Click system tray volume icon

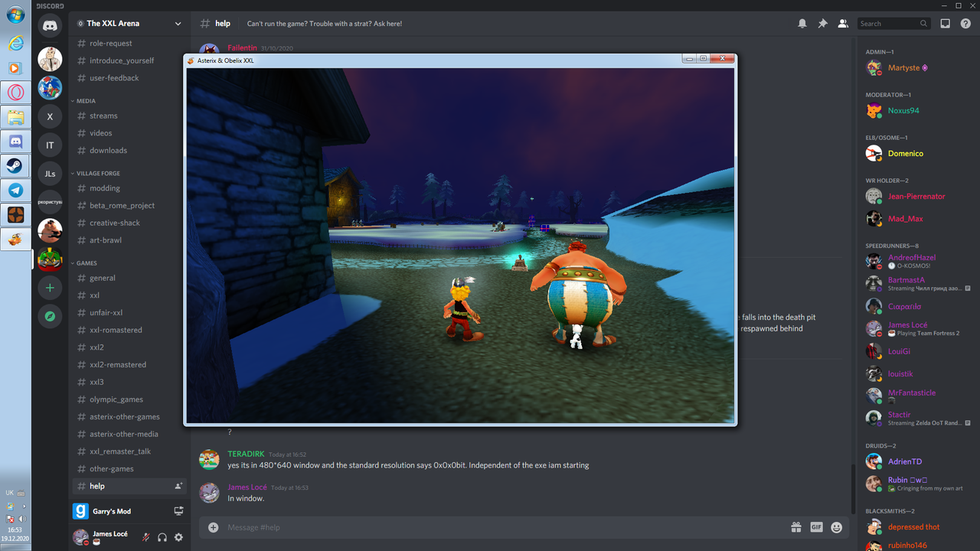pos(22,519)
